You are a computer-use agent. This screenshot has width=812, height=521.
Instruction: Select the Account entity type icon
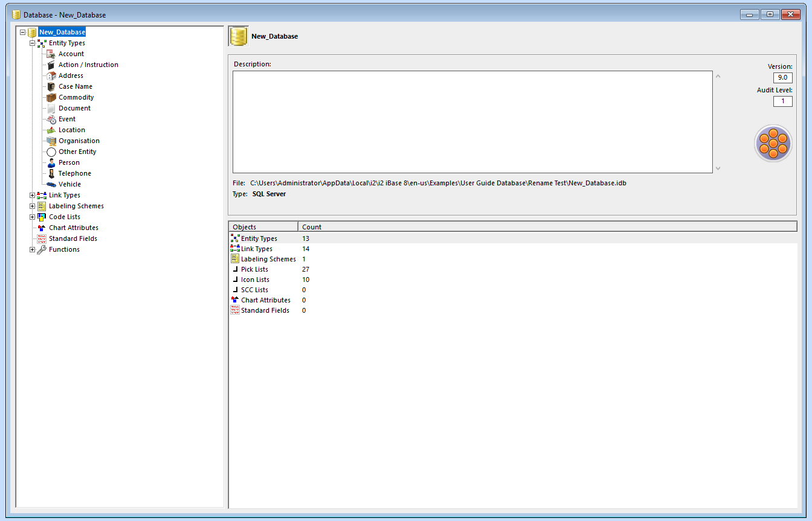pyautogui.click(x=50, y=54)
